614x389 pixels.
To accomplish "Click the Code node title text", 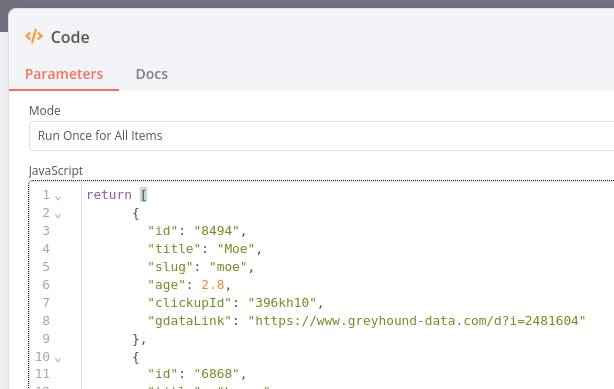I will pos(70,37).
